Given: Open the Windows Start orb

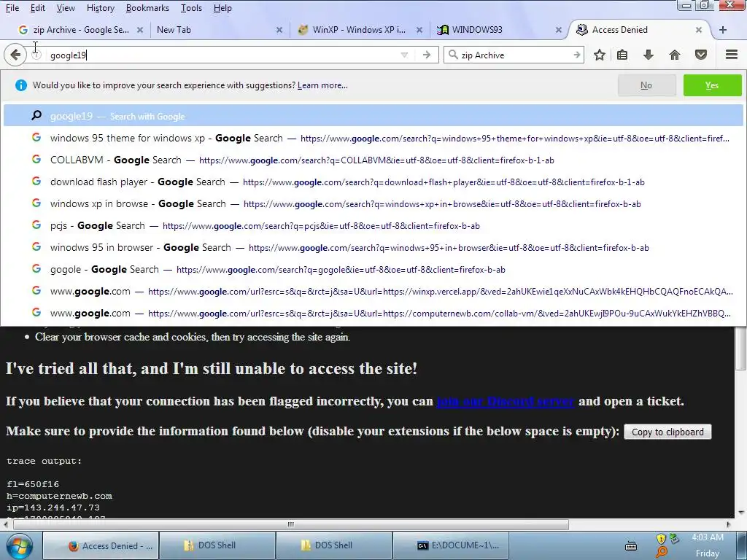Looking at the screenshot, I should pyautogui.click(x=19, y=545).
